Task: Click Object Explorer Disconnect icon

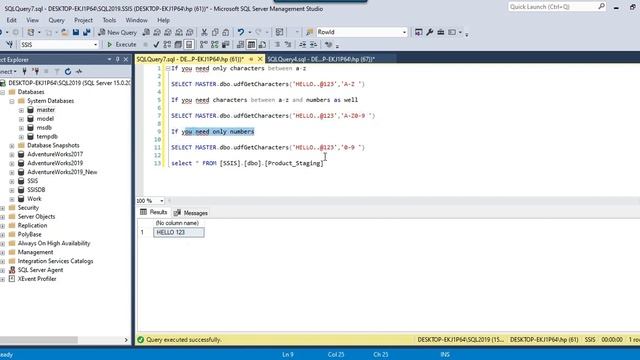Action: (x=36, y=71)
